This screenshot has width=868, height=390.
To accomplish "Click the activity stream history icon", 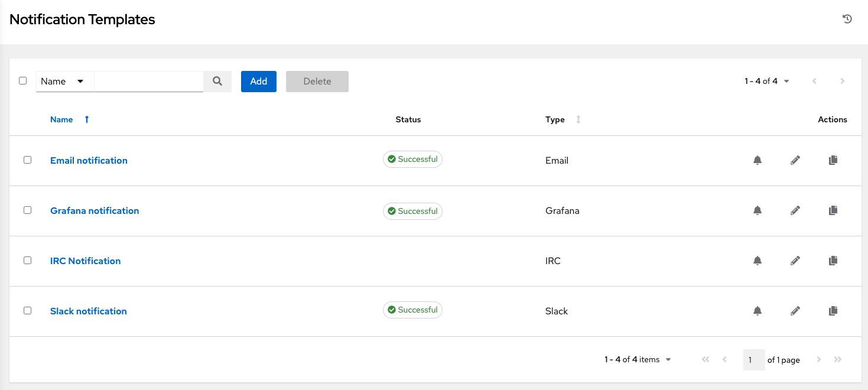I will pos(847,19).
